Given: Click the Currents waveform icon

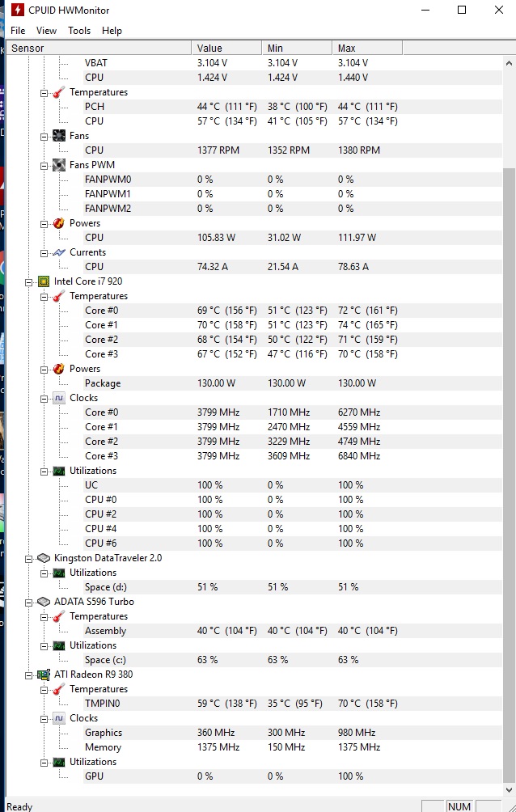Looking at the screenshot, I should 58,252.
